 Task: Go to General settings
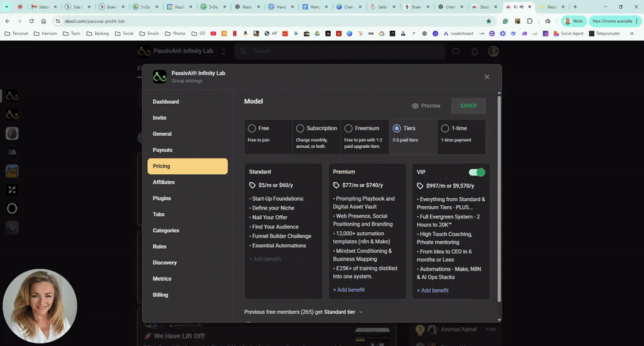tap(187, 134)
